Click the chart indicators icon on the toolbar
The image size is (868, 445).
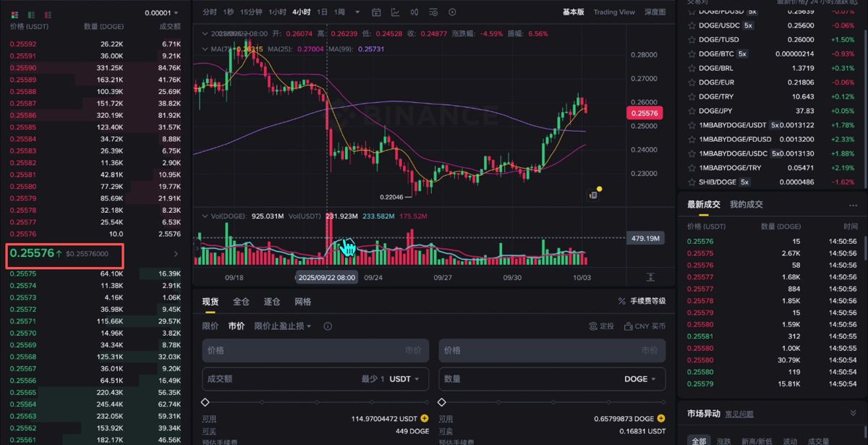395,12
